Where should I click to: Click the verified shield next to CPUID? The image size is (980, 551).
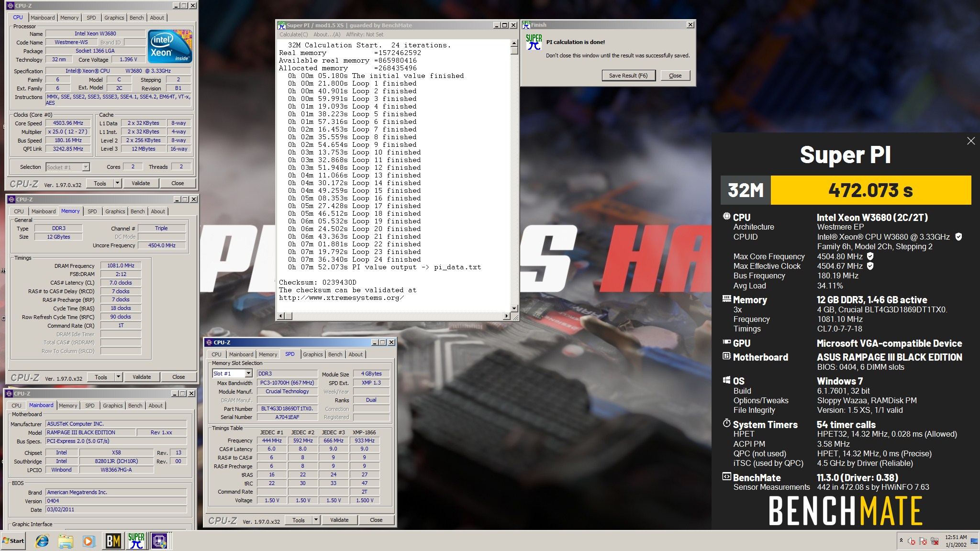point(958,237)
